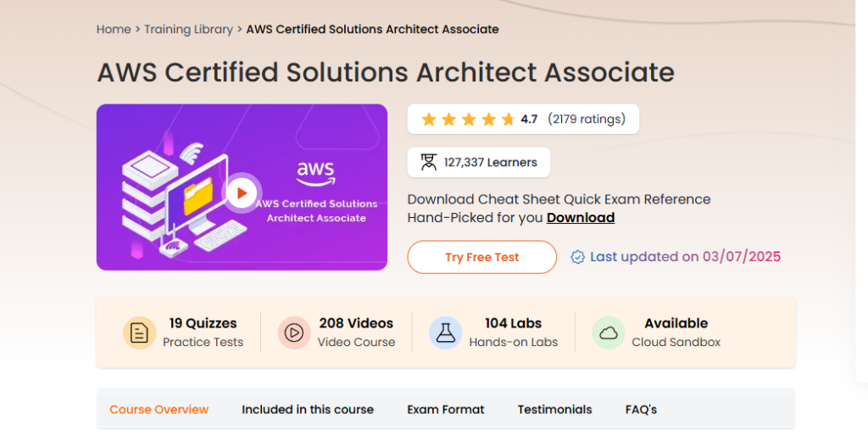Click the 19 Quizzes label
This screenshot has width=868, height=436.
pyautogui.click(x=203, y=323)
